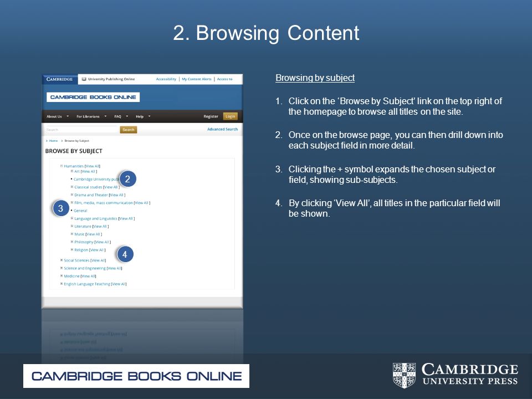The image size is (532, 399).
Task: View all Language and Linguistics titles
Action: point(126,218)
